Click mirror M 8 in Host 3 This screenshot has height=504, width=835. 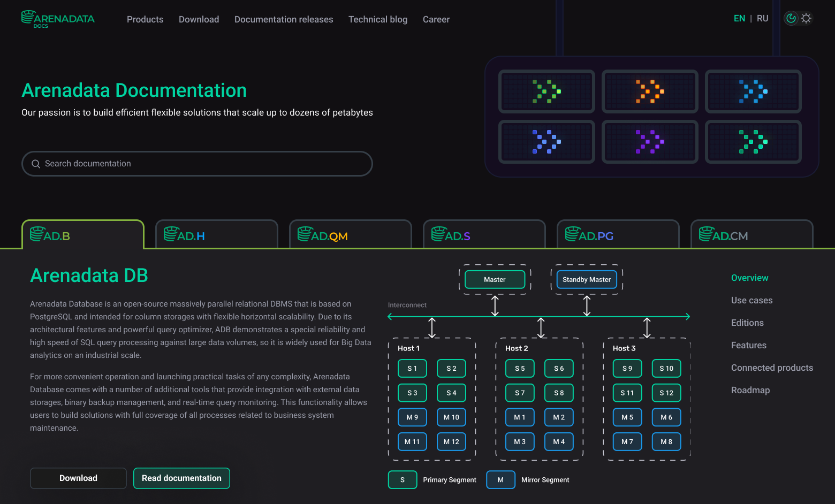click(x=666, y=442)
